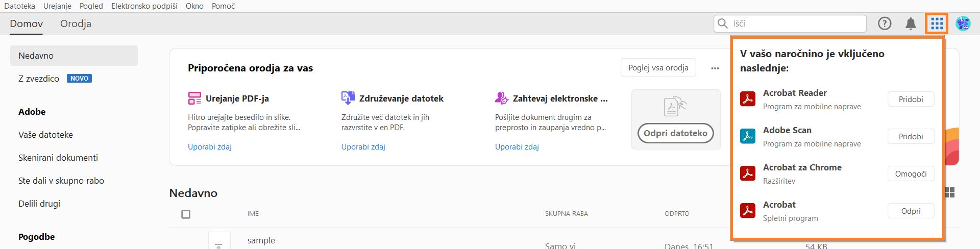Viewport: 980px width, 249px height.
Task: Click the Urejanje PDF-ja tool icon
Action: tap(194, 98)
